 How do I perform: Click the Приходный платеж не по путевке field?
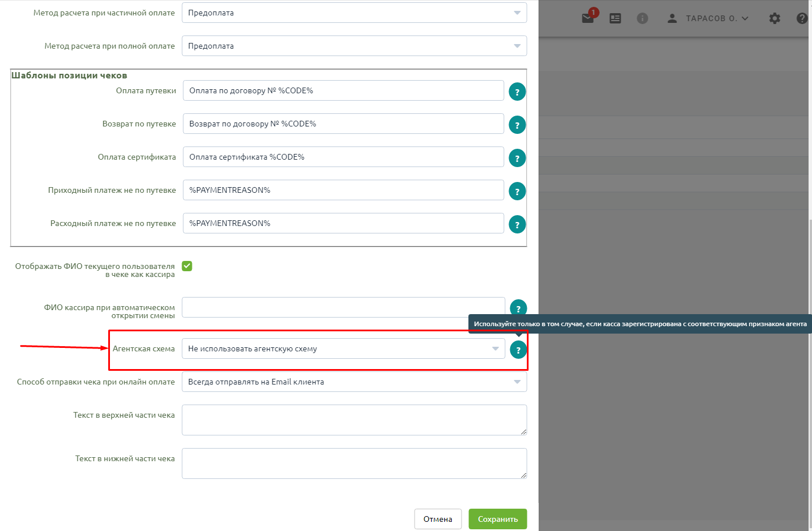coord(344,190)
